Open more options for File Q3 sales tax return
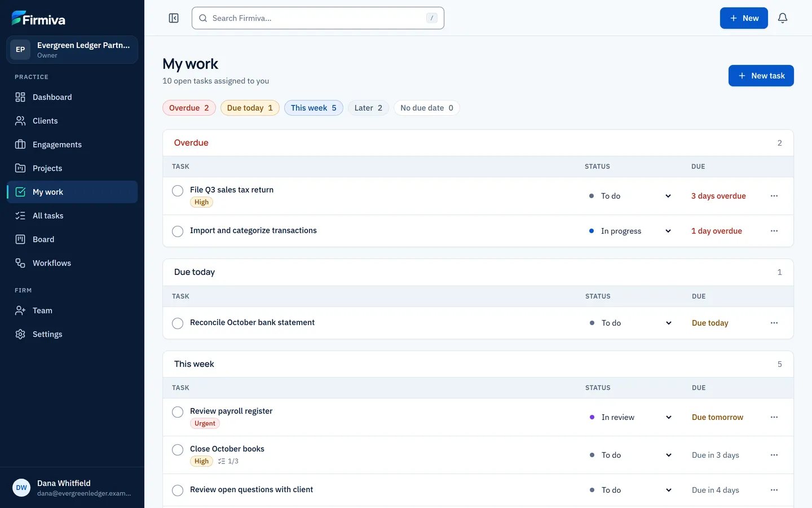Image resolution: width=812 pixels, height=508 pixels. [x=774, y=196]
